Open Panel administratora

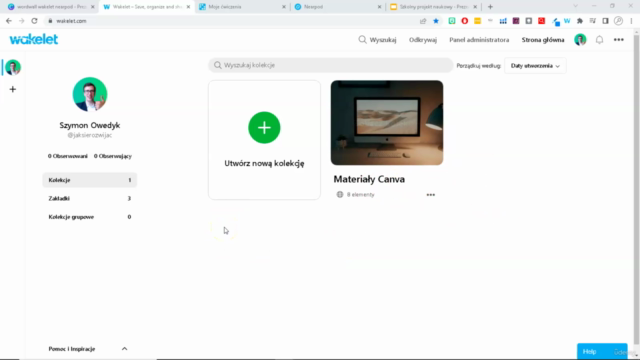point(479,40)
